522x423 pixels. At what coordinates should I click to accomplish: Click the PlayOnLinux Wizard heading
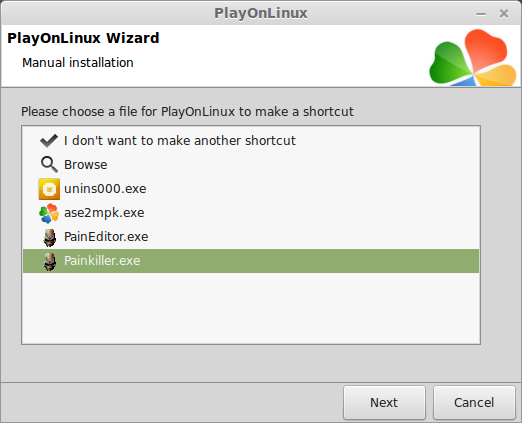[83, 38]
